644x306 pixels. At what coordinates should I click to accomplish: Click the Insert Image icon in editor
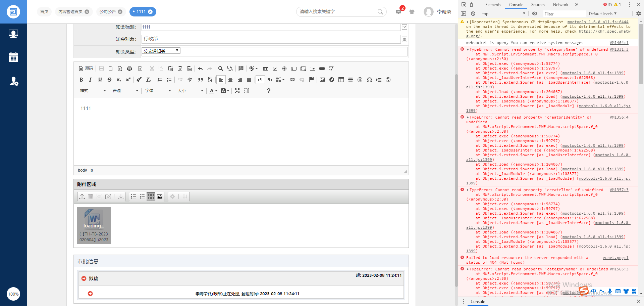(322, 80)
